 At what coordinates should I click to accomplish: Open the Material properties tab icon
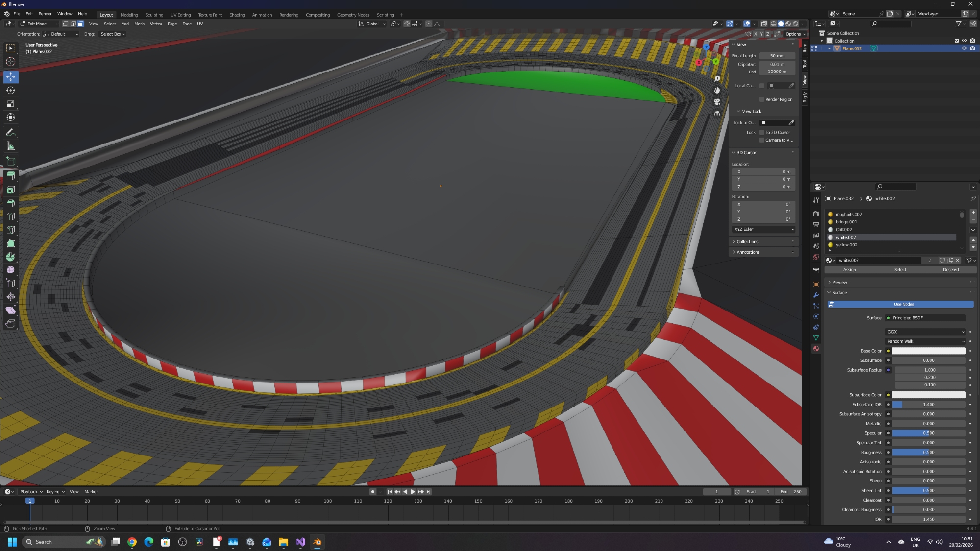point(816,349)
